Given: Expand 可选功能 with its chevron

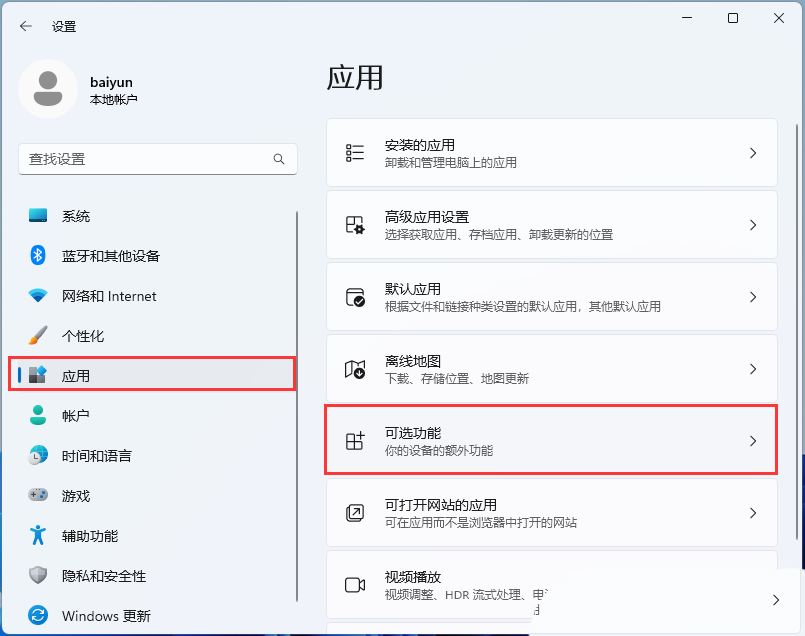Looking at the screenshot, I should pyautogui.click(x=753, y=440).
